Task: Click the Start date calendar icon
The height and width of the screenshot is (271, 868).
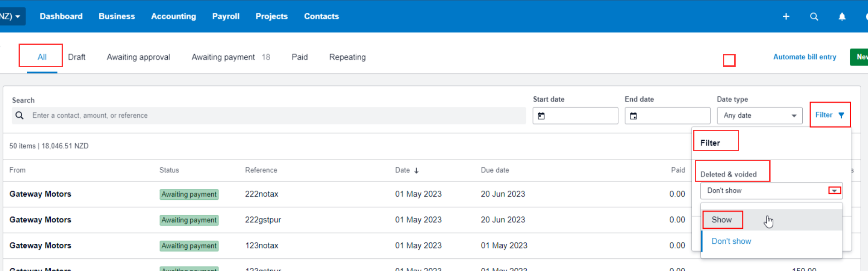Action: coord(541,116)
